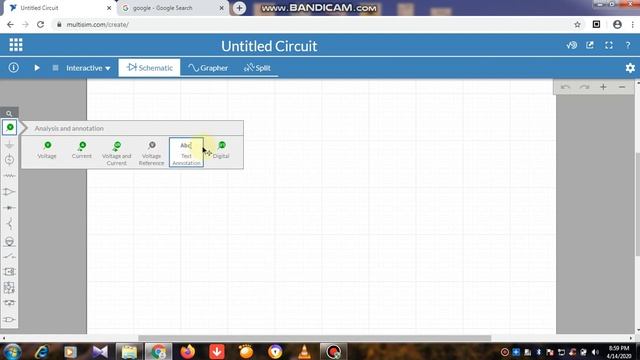Zoom out on the schematic canvas
Image resolution: width=640 pixels, height=360 pixels.
pyautogui.click(x=622, y=87)
